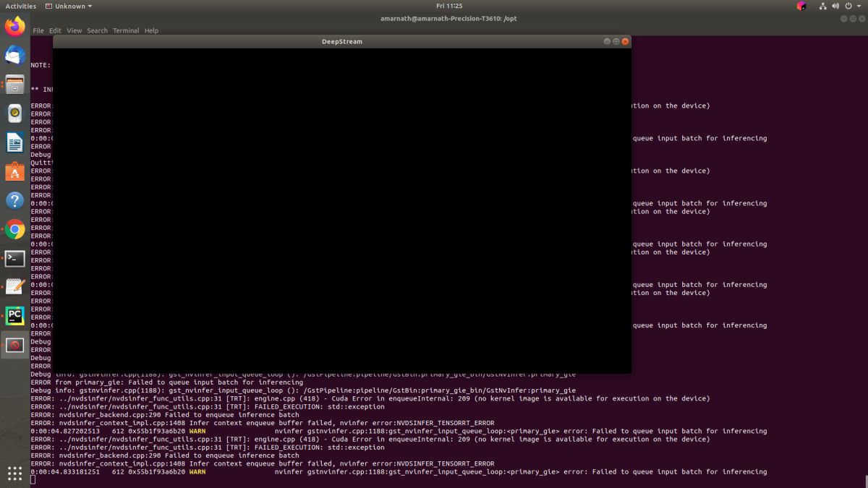Open the Help menu in terminal
This screenshot has height=488, width=868.
[151, 30]
